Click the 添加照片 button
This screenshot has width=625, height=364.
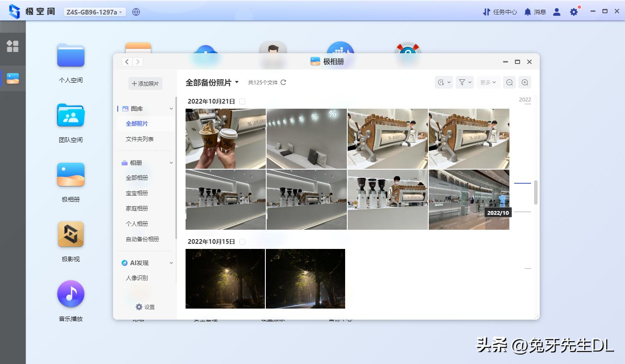[145, 84]
